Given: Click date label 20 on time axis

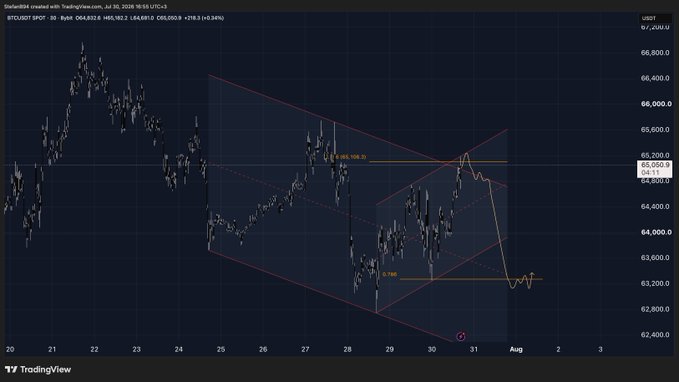Looking at the screenshot, I should coord(10,349).
